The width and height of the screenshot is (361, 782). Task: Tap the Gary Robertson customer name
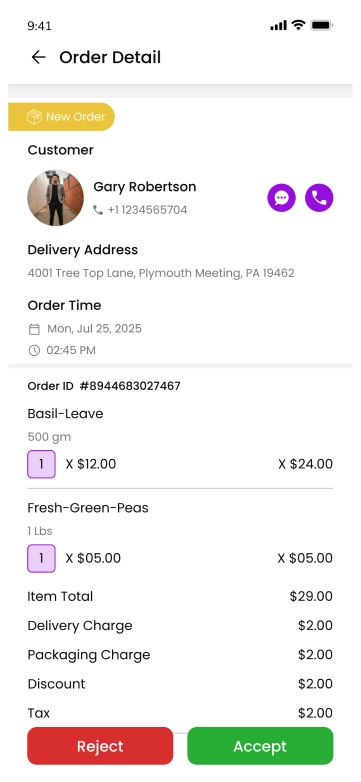click(x=145, y=187)
